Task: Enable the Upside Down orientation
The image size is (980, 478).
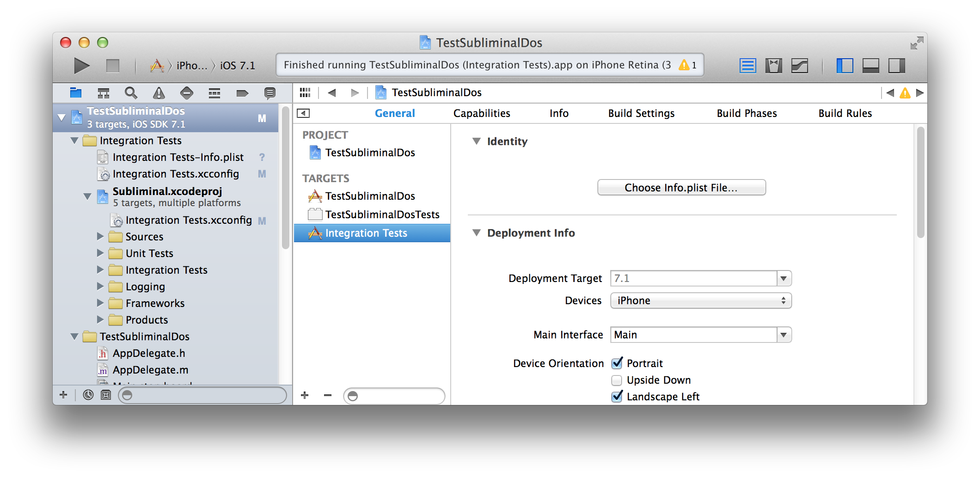Action: click(x=617, y=380)
